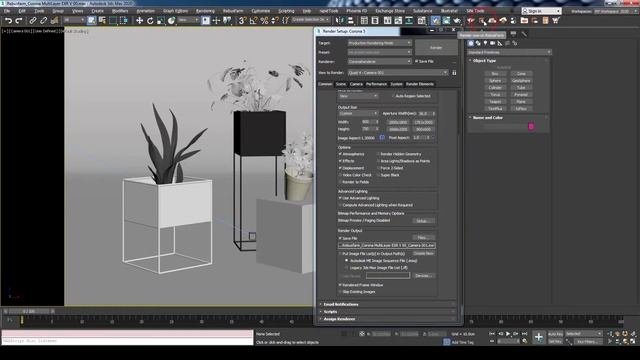Click the Redo arrow in main toolbar
640x360 pixels.
click(x=19, y=20)
